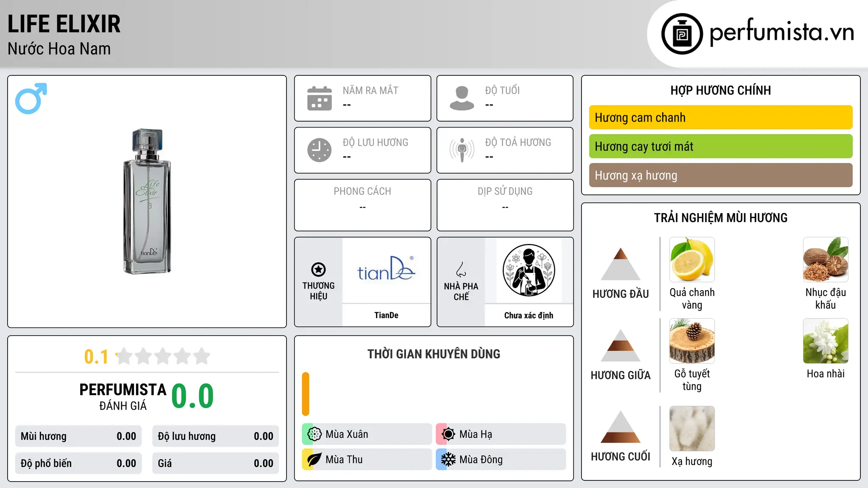Click the calendar icon beside Năm ra mắt
Image resolution: width=868 pixels, height=488 pixels.
(x=320, y=98)
